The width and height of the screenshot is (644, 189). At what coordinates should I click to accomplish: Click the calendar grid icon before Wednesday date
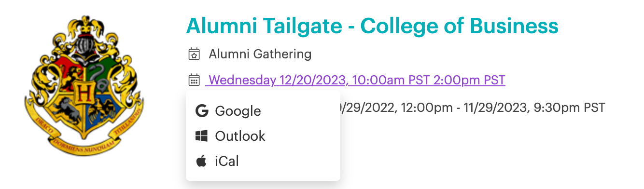click(x=194, y=80)
